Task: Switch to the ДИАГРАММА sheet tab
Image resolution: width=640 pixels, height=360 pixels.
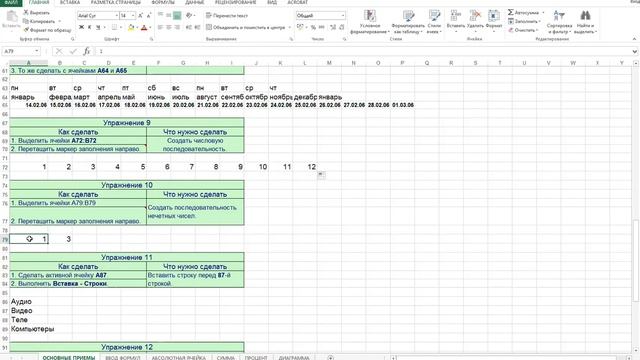Action: (x=294, y=358)
